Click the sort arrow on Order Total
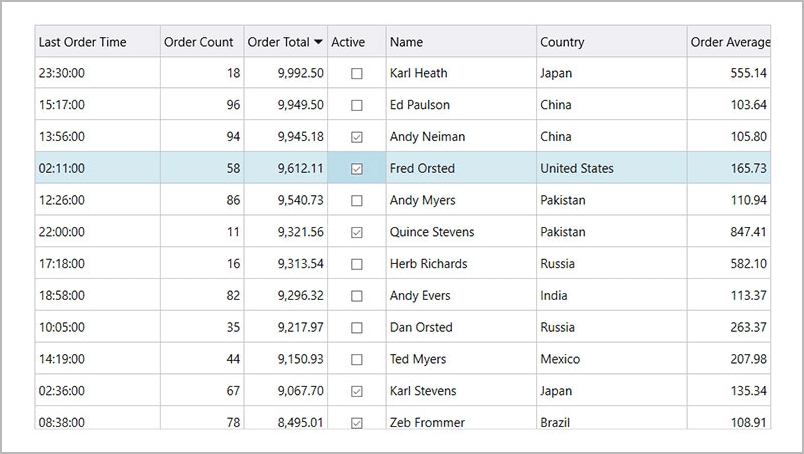 click(318, 42)
